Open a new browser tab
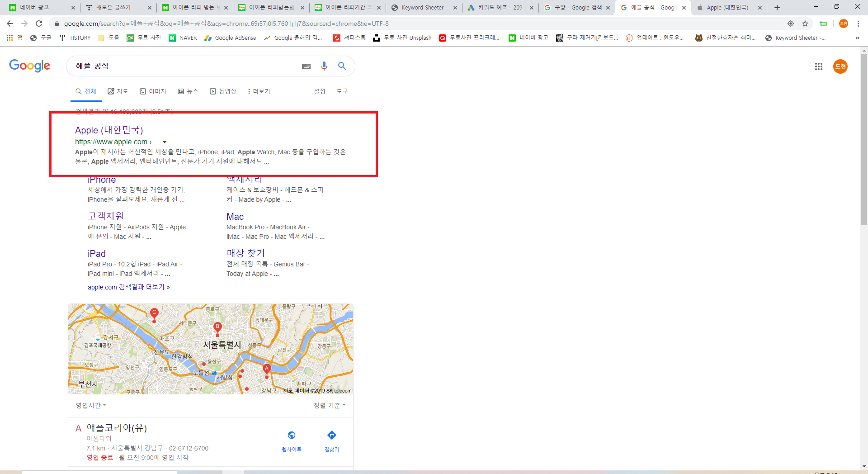 [x=777, y=8]
